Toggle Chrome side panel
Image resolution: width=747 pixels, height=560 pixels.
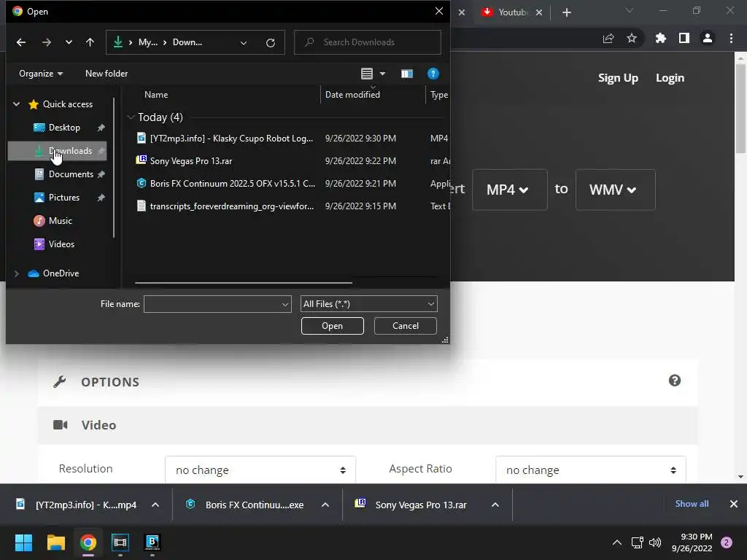[684, 38]
